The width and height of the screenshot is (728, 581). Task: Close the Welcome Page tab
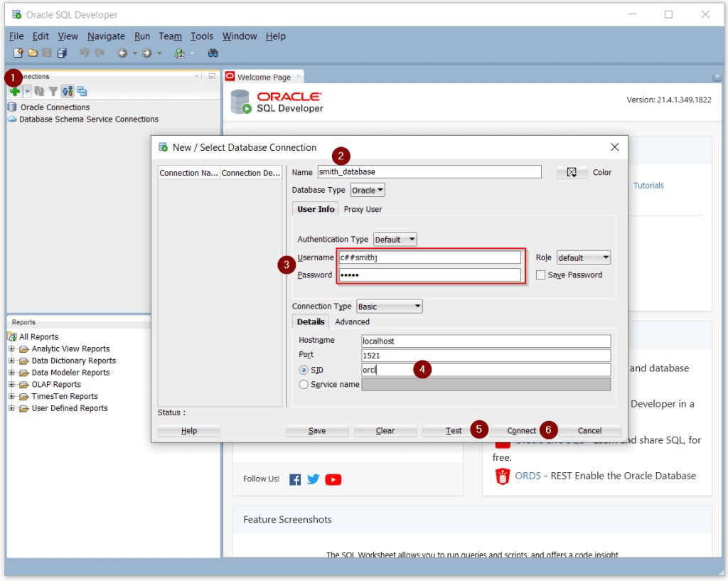(298, 77)
